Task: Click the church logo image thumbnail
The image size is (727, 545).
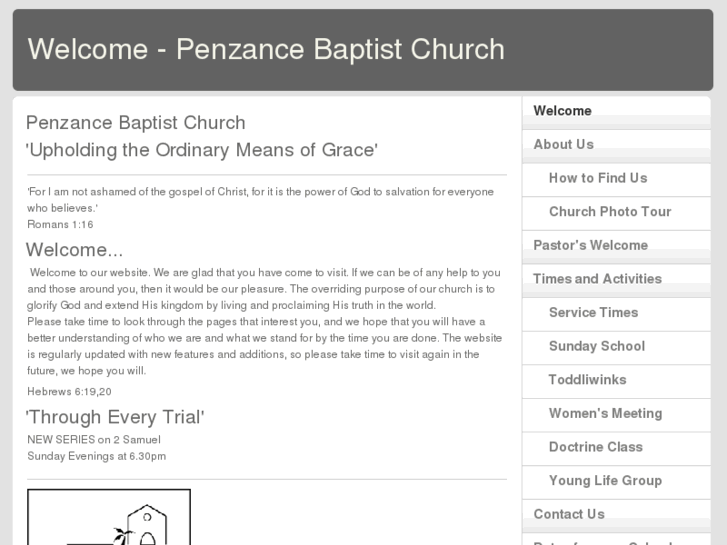Action: pyautogui.click(x=109, y=517)
